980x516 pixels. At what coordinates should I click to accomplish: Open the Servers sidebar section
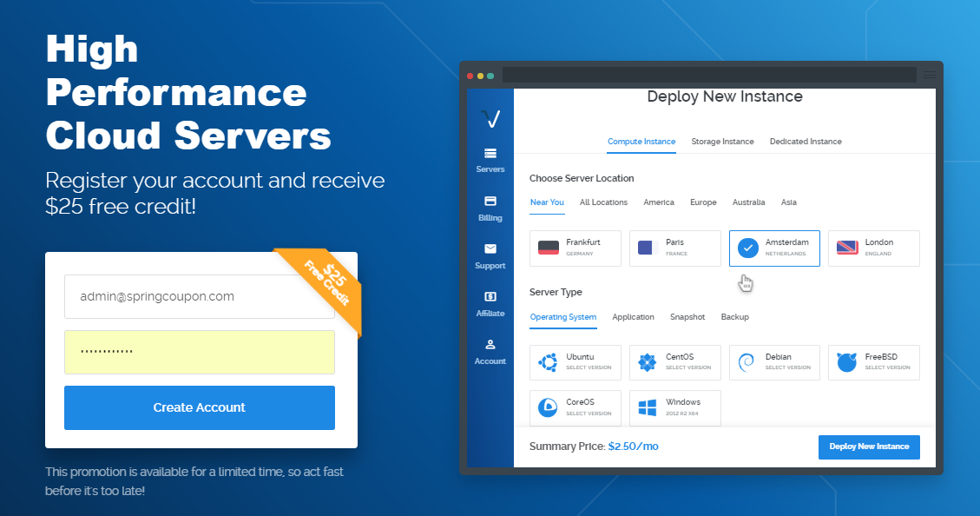point(490,161)
